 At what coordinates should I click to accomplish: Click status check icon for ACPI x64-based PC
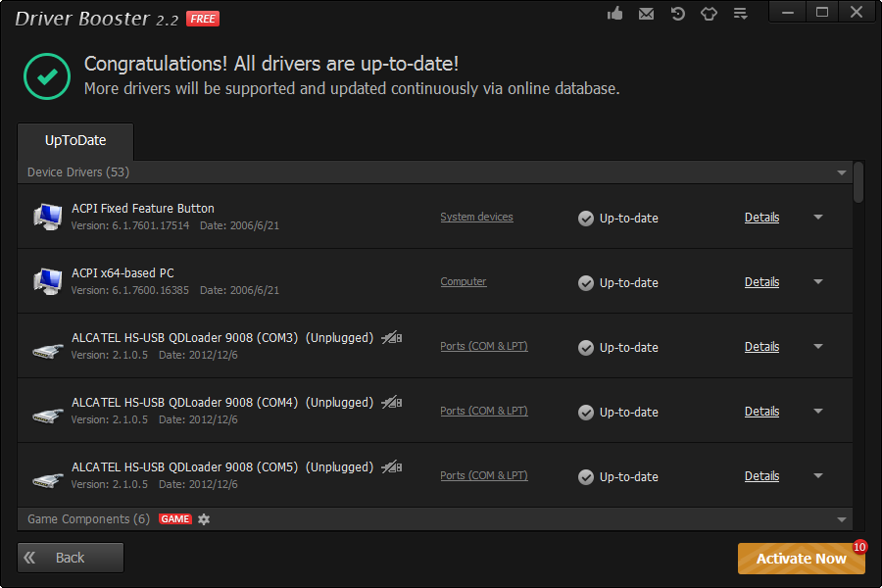(x=586, y=283)
